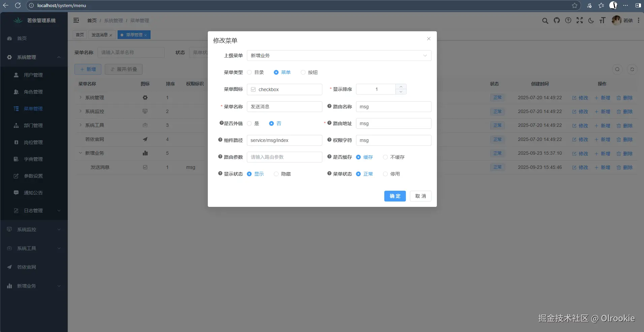Click 取消 to dismiss dialog

click(420, 196)
